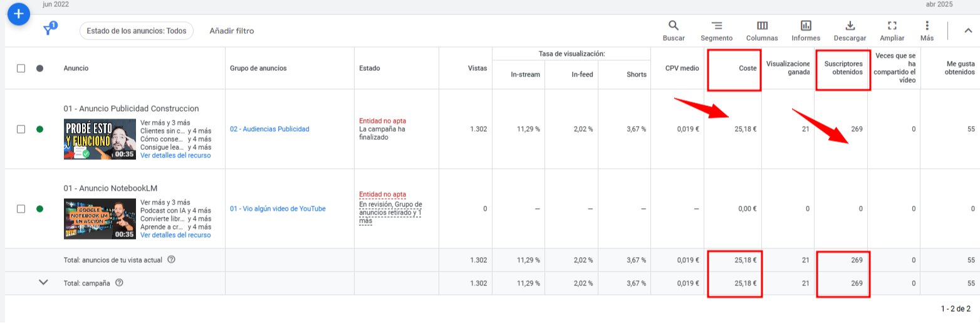Click the Descargar download icon
Screen dimensions: 980x323
850,26
